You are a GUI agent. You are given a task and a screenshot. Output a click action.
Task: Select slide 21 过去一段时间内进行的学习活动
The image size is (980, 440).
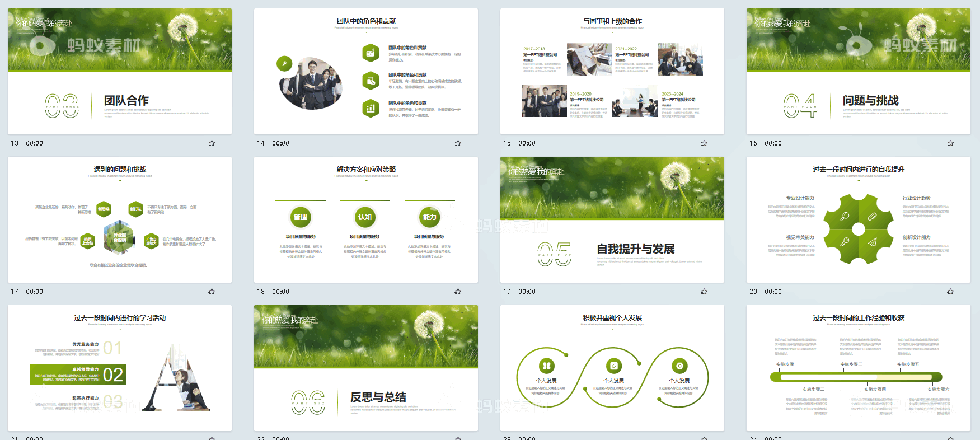coord(120,368)
